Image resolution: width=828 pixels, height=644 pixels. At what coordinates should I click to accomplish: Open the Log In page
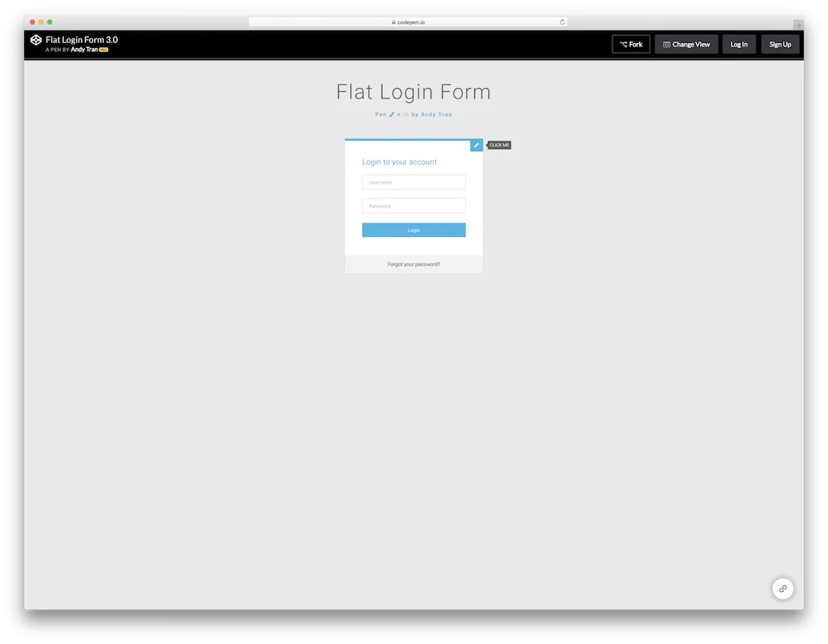[738, 44]
